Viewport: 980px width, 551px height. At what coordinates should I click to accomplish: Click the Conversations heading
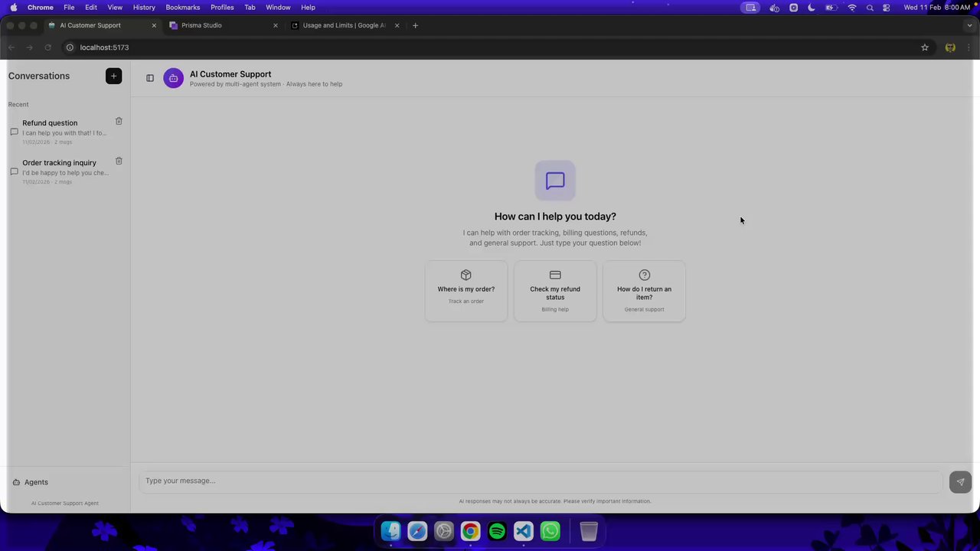point(39,76)
